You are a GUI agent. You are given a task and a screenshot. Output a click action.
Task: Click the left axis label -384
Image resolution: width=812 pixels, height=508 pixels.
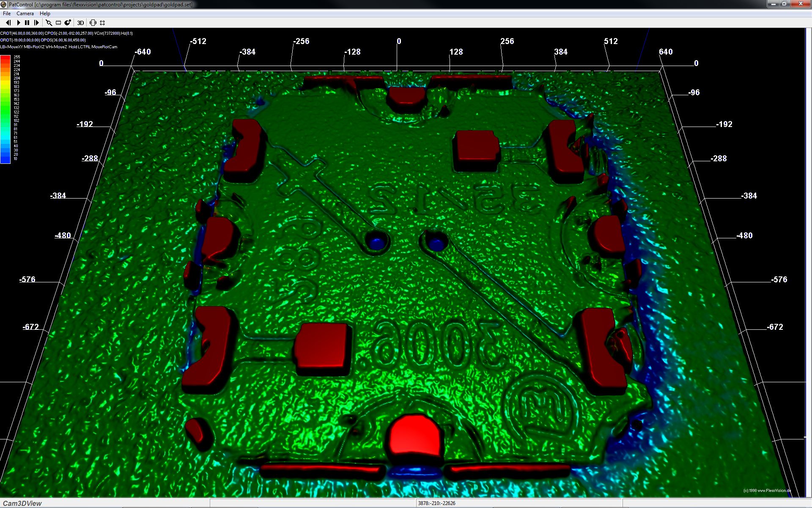click(x=58, y=196)
